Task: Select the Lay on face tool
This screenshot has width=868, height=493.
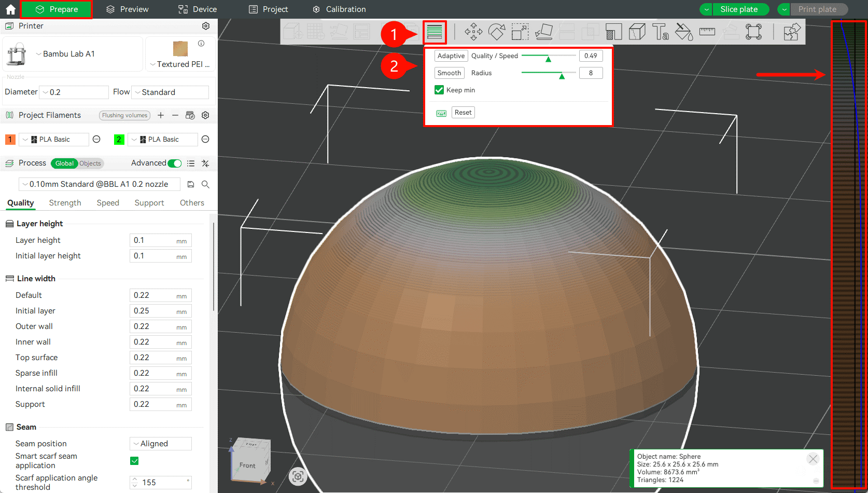Action: [x=543, y=32]
